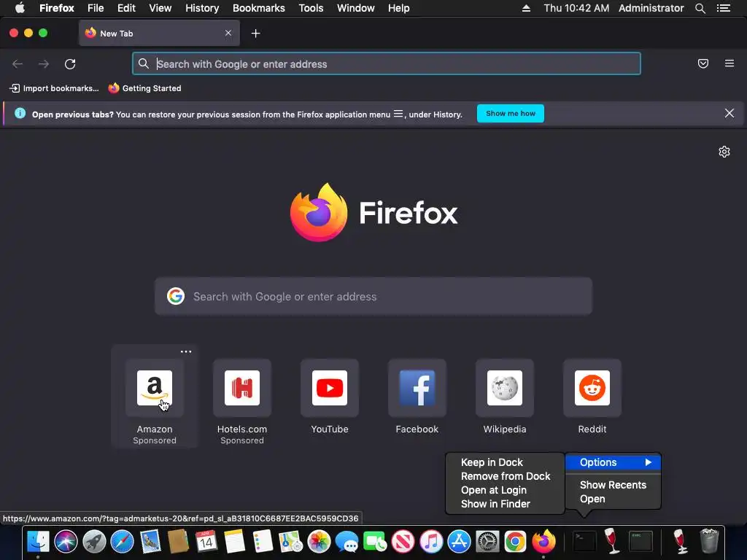Click the Show me how button
The image size is (747, 560).
click(x=510, y=113)
